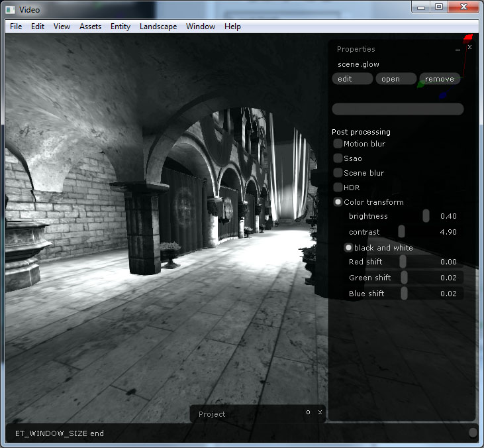
Task: Click the red X axis gizmo cube
Action: pyautogui.click(x=468, y=38)
